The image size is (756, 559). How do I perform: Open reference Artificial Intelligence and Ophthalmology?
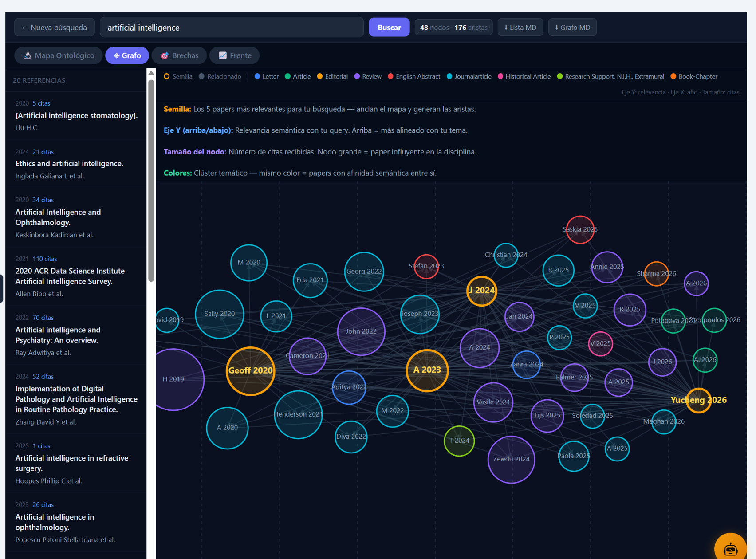[58, 217]
